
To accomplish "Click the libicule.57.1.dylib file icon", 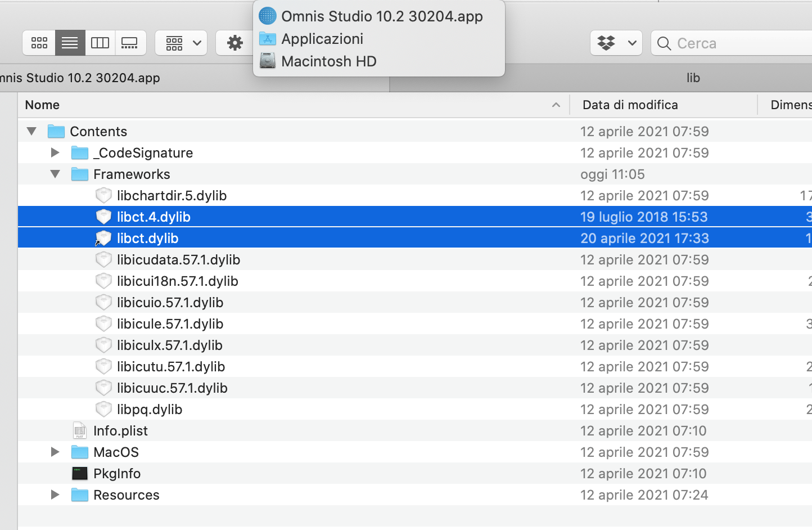I will pos(103,324).
